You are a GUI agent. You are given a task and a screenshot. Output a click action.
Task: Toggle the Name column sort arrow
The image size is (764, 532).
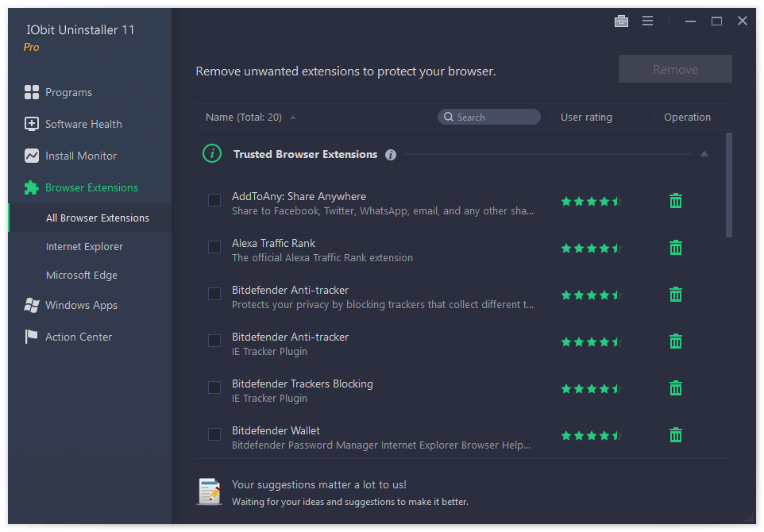click(x=292, y=116)
